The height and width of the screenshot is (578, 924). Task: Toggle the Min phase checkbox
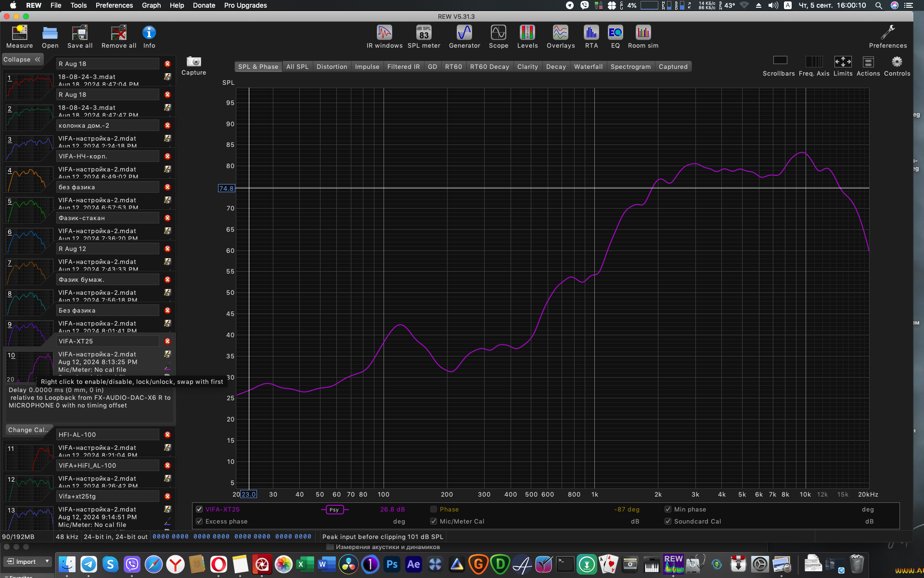pos(668,509)
